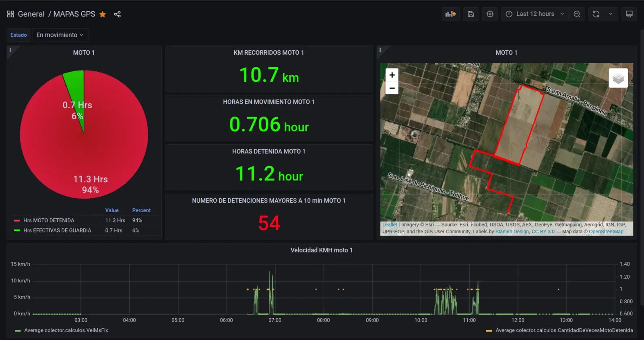644x340 pixels.
Task: Unstar the MAPAS GPS dashboard
Action: (103, 14)
